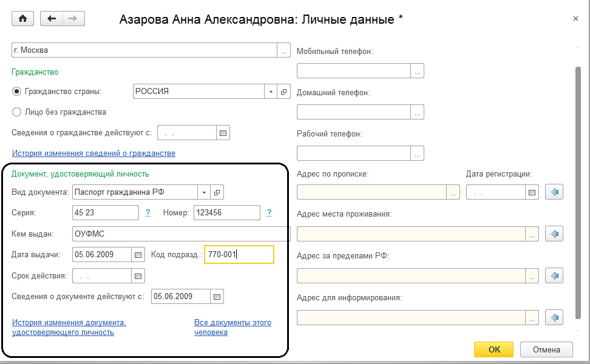Image resolution: width=590 pixels, height=364 pixels.
Task: Open calendar for Срок действия
Action: pos(139,276)
